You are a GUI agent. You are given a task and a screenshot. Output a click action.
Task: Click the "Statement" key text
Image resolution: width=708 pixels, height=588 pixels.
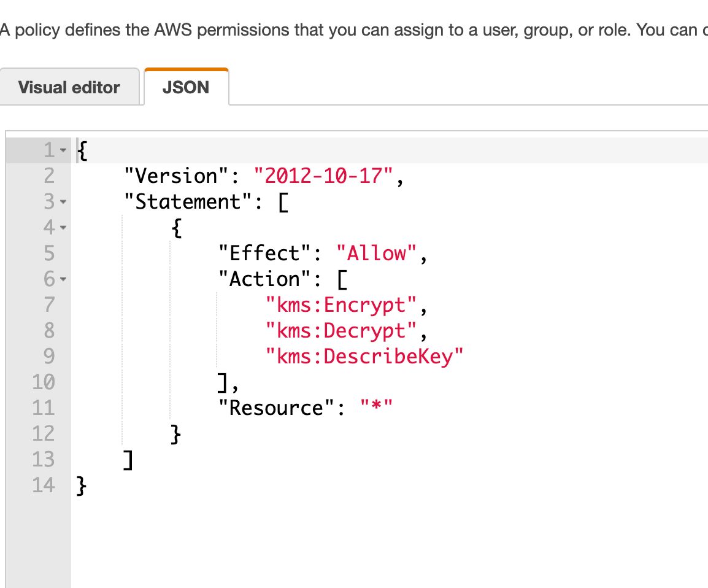point(188,201)
